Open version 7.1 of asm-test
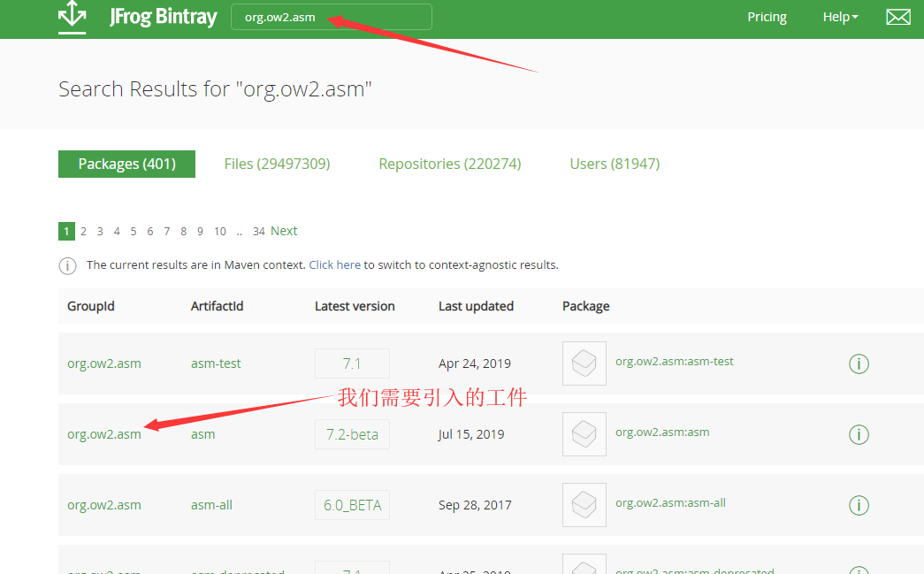This screenshot has height=574, width=924. [x=352, y=364]
